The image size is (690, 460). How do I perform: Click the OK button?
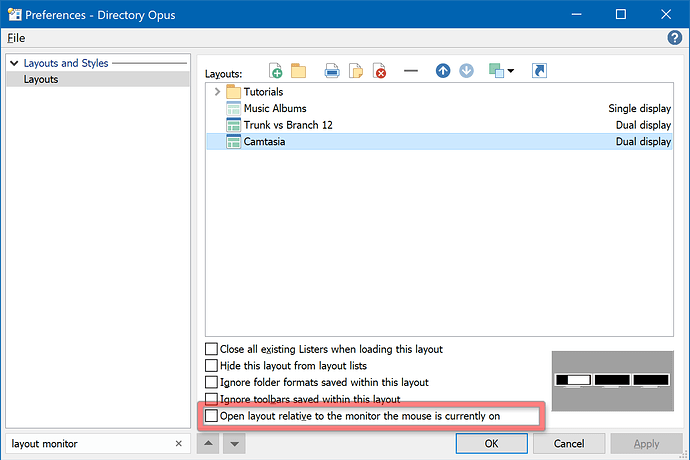pyautogui.click(x=492, y=443)
